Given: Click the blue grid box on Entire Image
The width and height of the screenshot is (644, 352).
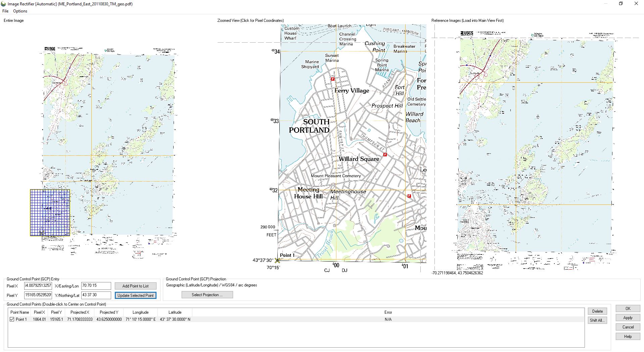Looking at the screenshot, I should [x=50, y=212].
